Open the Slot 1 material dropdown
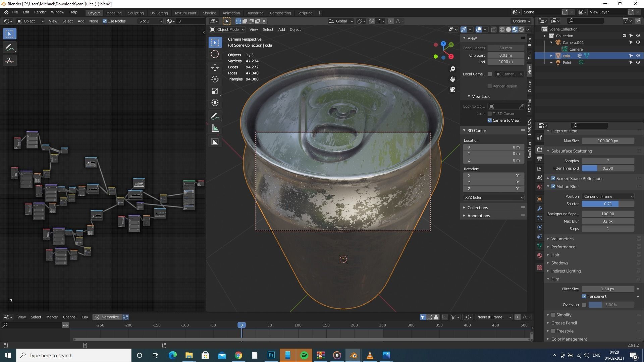Screen dimensions: 644x362 coord(150,21)
